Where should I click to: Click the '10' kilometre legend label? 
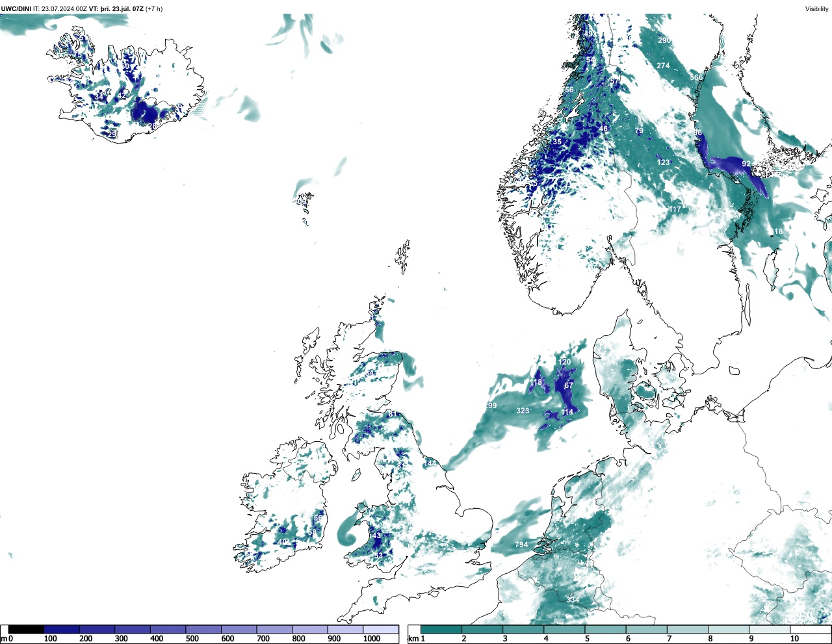click(794, 639)
